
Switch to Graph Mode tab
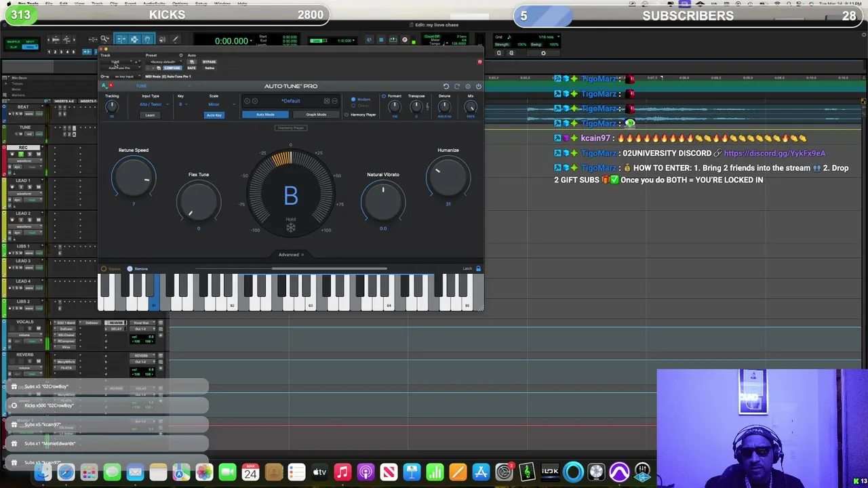click(316, 115)
